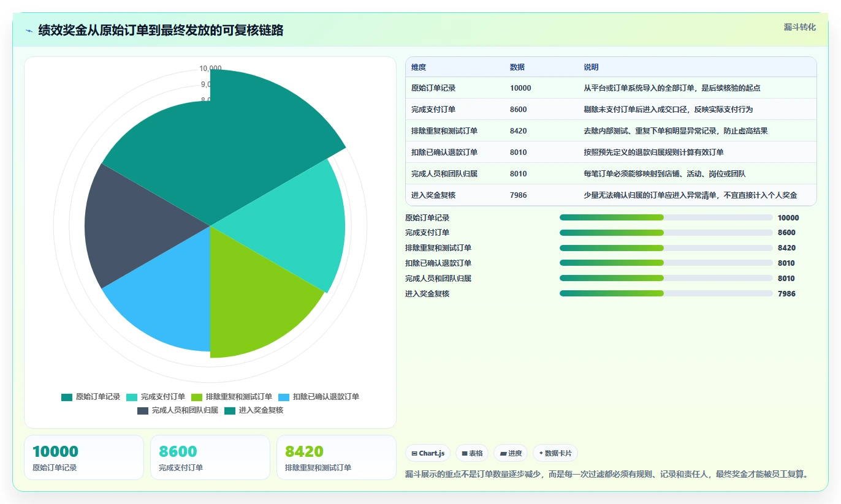The width and height of the screenshot is (841, 504).
Task: Click 原始订单记录 in the table's first column
Action: pyautogui.click(x=433, y=88)
